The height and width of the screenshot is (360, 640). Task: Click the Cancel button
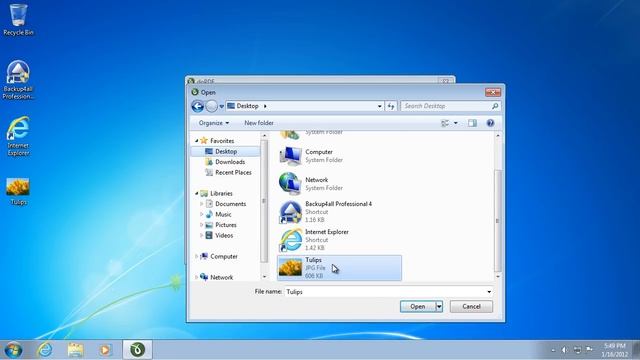471,307
